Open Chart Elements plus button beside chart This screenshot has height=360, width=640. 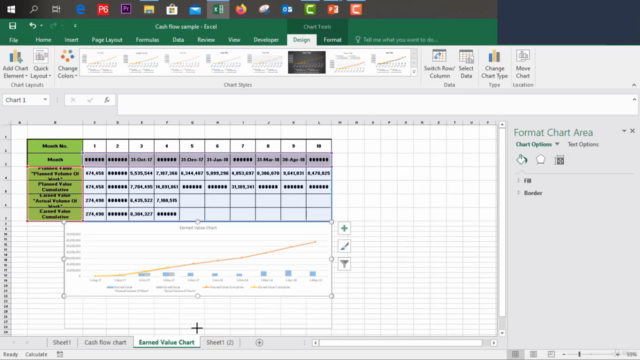(x=344, y=229)
